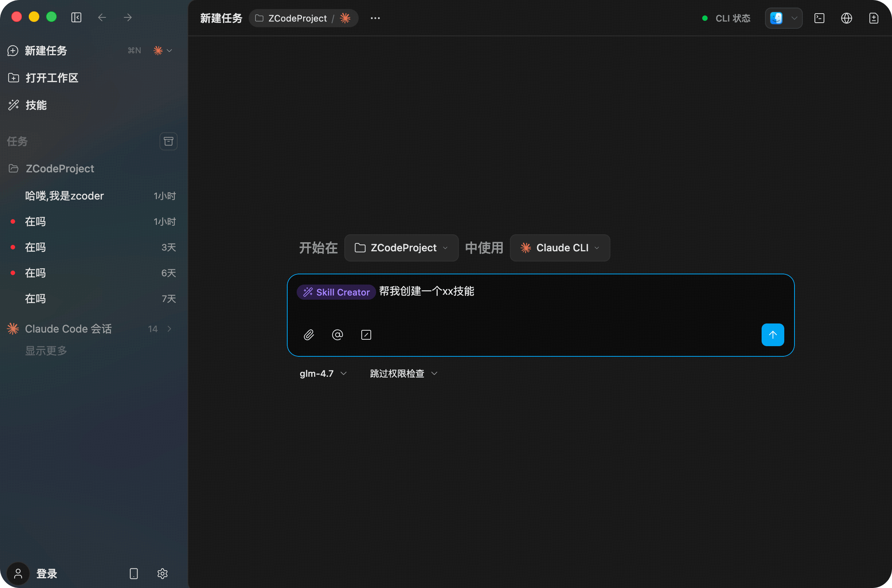Click the file diff icon top right
This screenshot has height=588, width=892.
tap(873, 18)
